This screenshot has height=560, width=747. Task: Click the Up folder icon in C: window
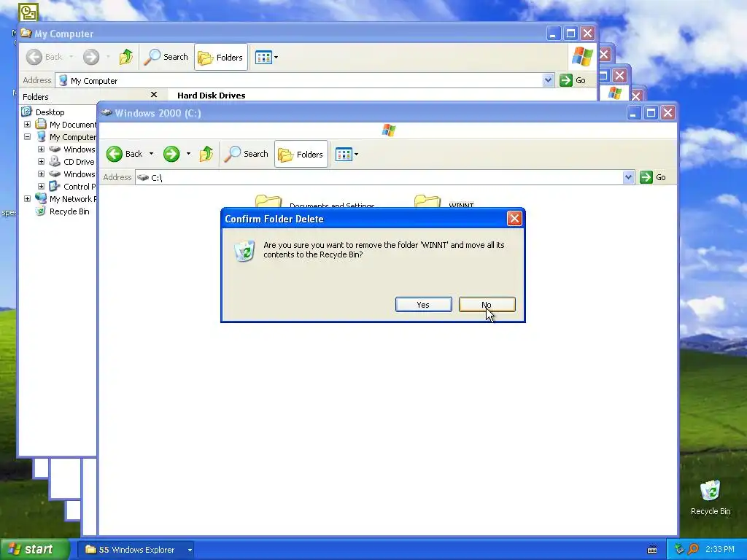206,154
